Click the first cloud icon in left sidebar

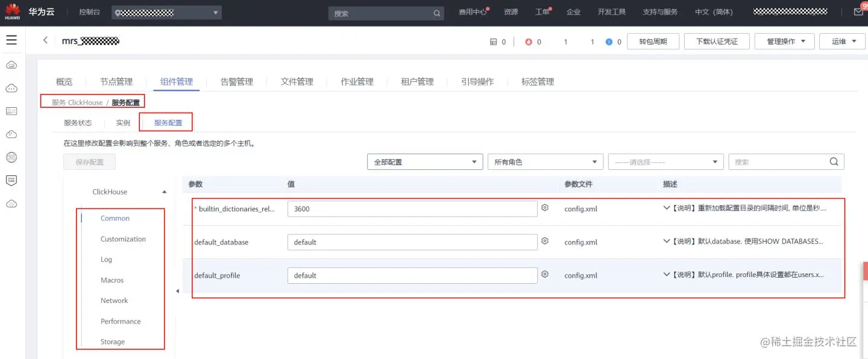coord(11,65)
